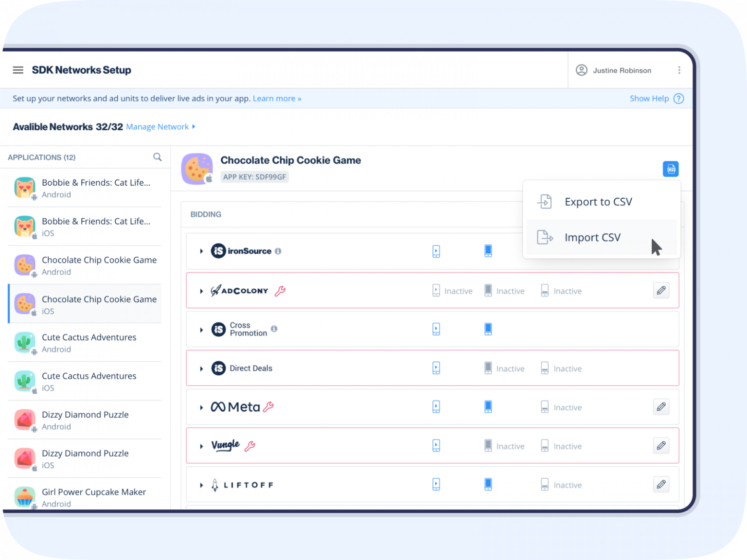Open the three-dot user options menu
The image size is (747, 560).
coord(679,70)
